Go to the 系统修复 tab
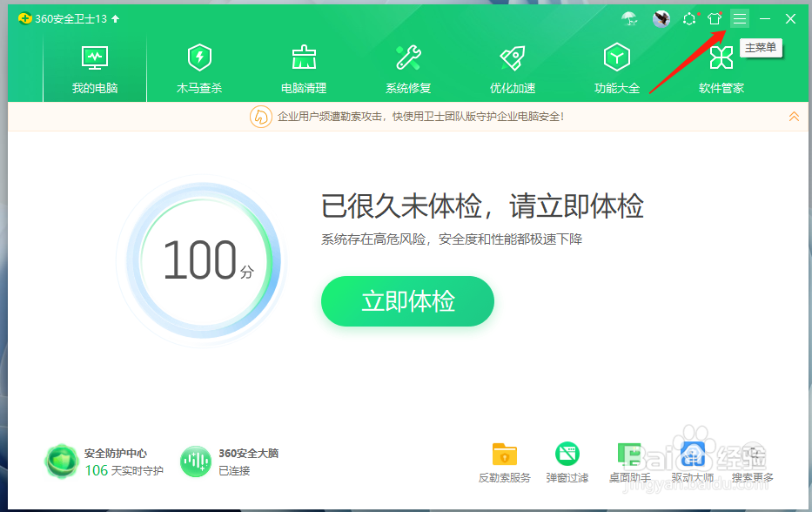 (x=408, y=69)
